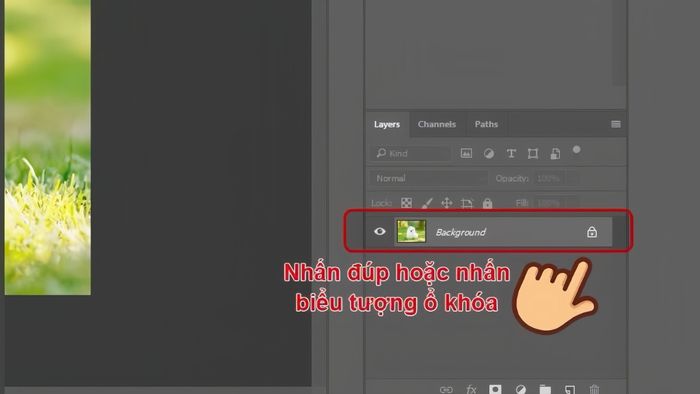Toggle lock image pixels brush icon
The image size is (700, 394).
tap(427, 203)
